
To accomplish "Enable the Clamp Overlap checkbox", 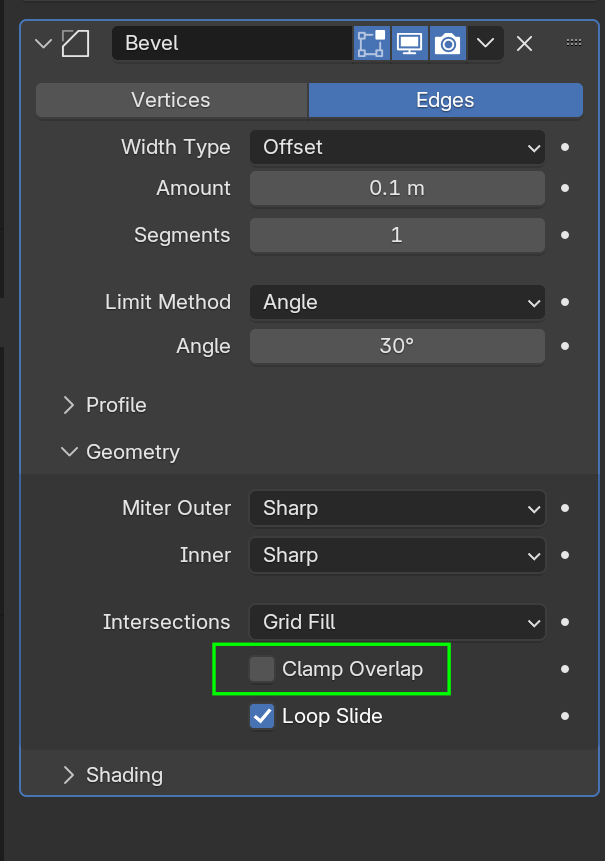I will click(261, 669).
